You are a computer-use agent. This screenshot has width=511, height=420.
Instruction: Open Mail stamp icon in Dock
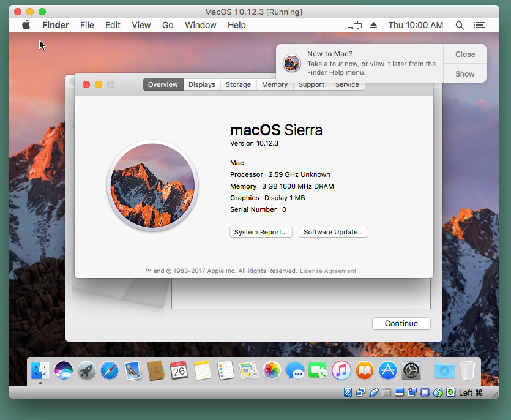133,371
